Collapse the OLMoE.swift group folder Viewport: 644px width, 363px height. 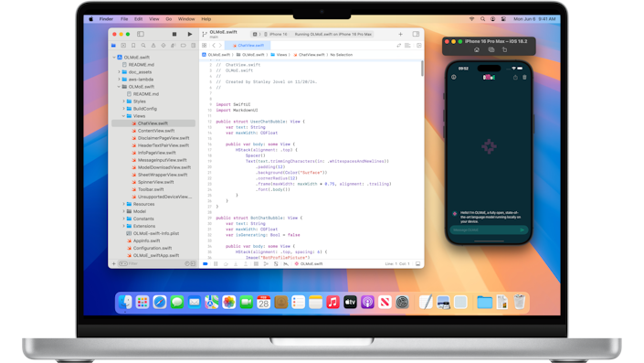click(x=119, y=87)
